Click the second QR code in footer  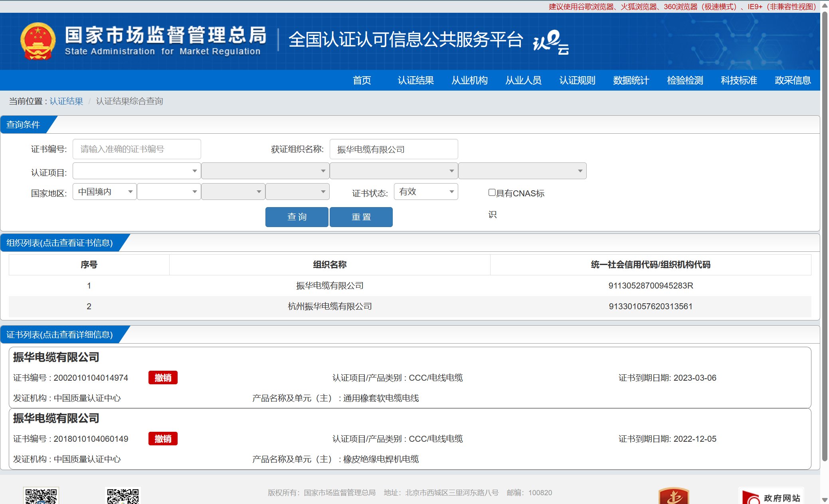tap(123, 495)
